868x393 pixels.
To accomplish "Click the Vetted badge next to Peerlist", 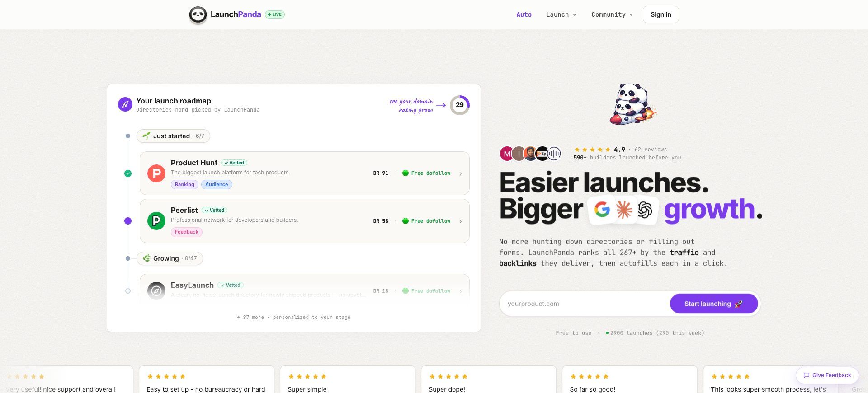I will [214, 210].
